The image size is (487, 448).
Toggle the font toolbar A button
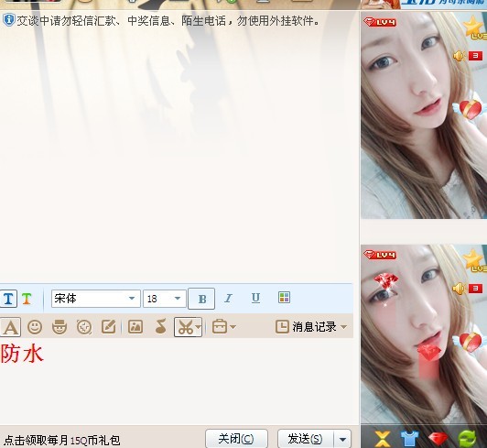(x=10, y=327)
